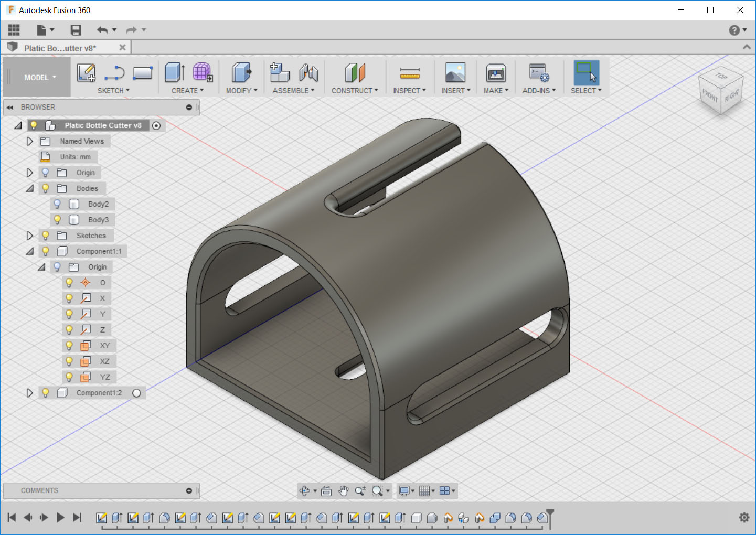This screenshot has height=535, width=756.
Task: Select the Create Sketch tool
Action: pyautogui.click(x=86, y=72)
